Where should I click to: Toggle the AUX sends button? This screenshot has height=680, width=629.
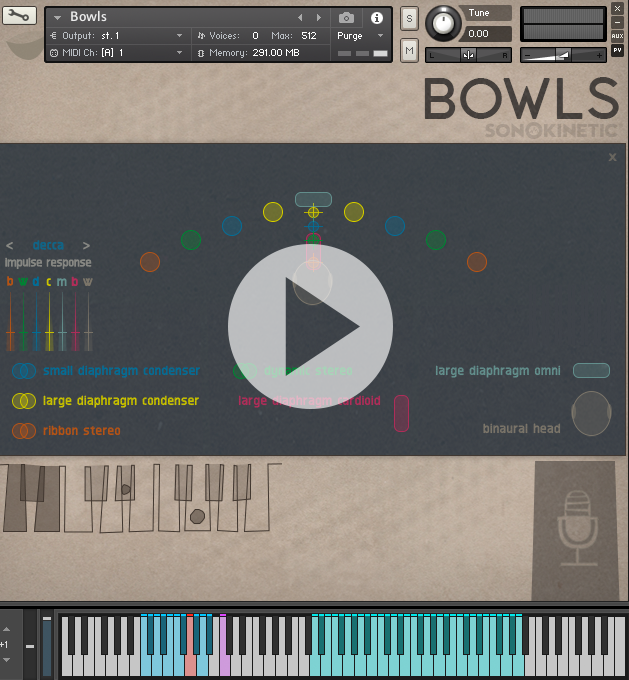617,36
